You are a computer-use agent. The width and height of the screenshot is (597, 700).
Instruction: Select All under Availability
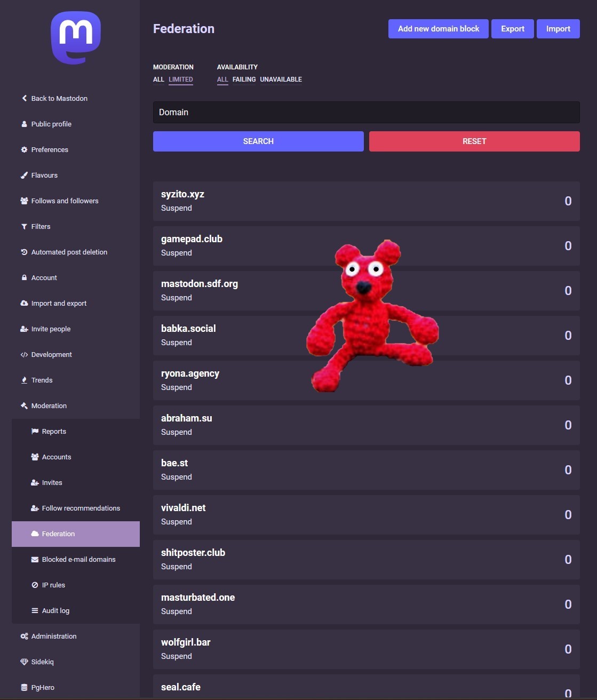click(x=222, y=79)
